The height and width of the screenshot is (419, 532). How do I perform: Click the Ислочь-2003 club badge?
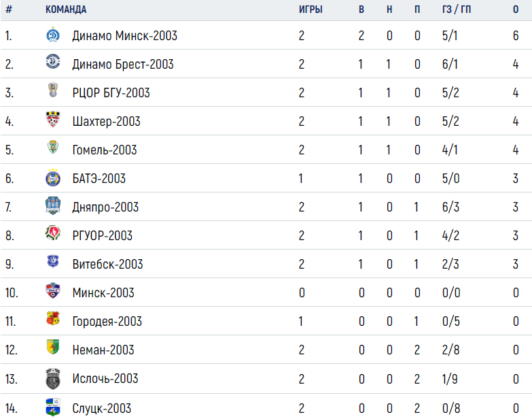(x=53, y=379)
